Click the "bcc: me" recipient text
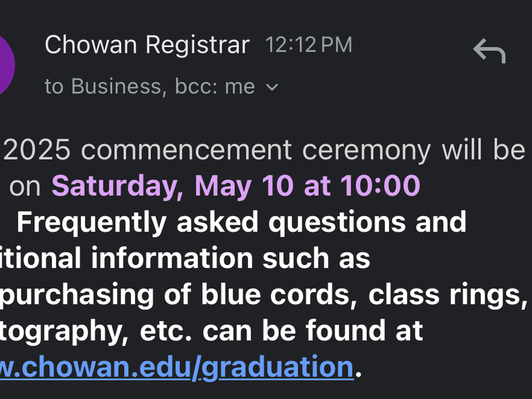Screen dimensions: 532x399 click(215, 86)
